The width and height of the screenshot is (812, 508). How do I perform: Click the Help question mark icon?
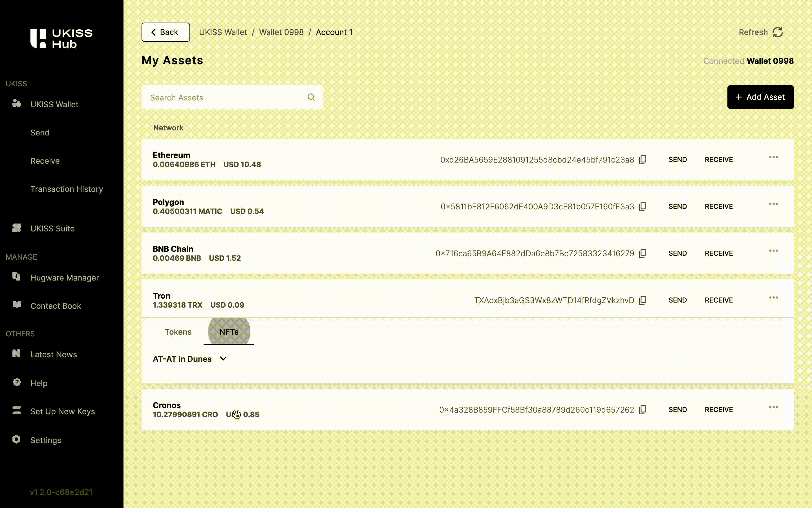16,382
